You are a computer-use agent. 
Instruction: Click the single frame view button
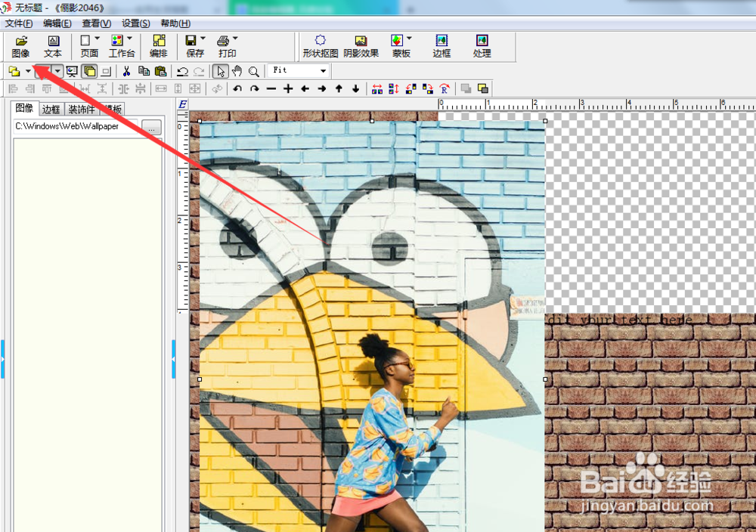point(106,71)
